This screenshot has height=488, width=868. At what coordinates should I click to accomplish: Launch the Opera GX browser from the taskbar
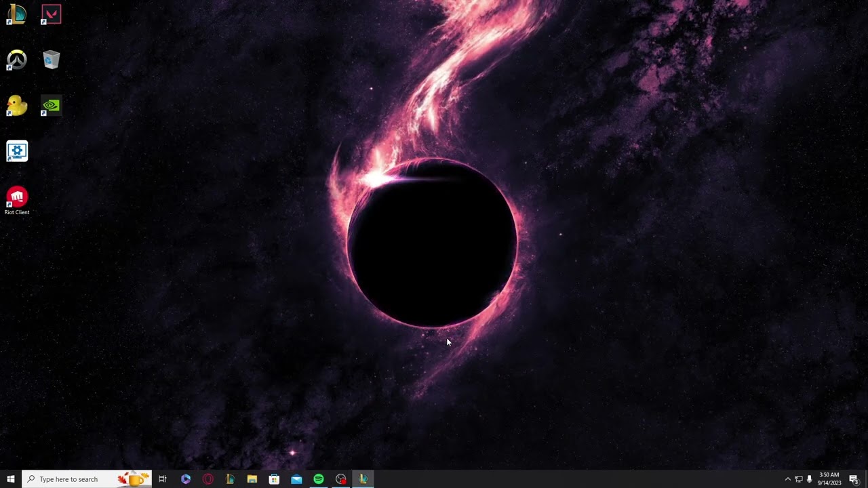pyautogui.click(x=208, y=479)
